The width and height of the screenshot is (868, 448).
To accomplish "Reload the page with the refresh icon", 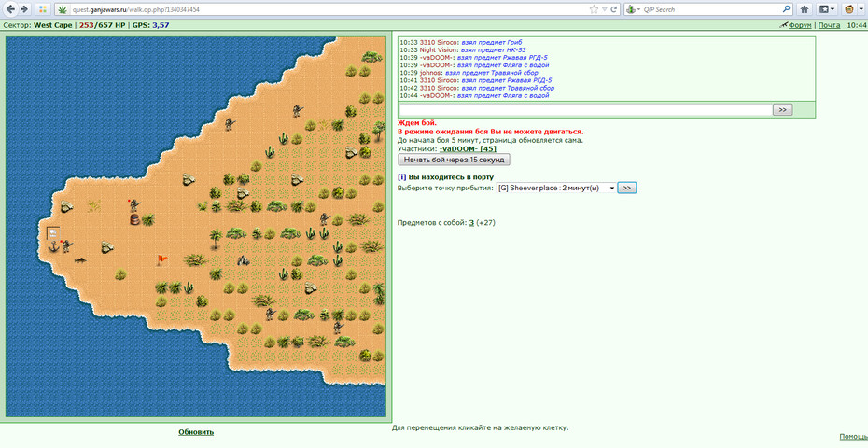I will click(613, 9).
